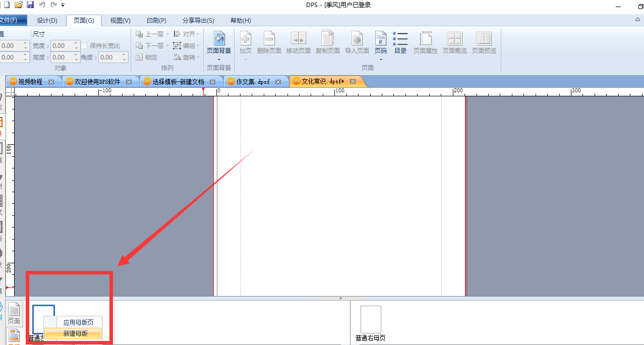644x345 pixels.
Task: Click the save icon in title bar
Action: tap(30, 5)
